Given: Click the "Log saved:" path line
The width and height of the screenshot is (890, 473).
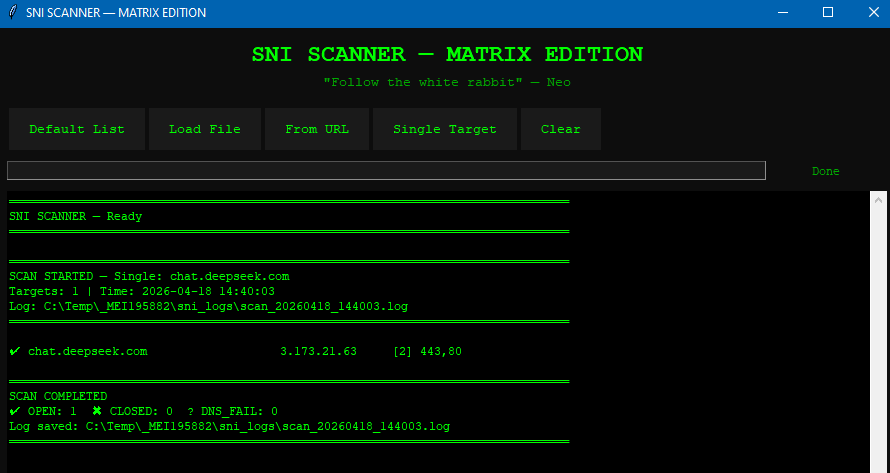Looking at the screenshot, I should coord(229,426).
